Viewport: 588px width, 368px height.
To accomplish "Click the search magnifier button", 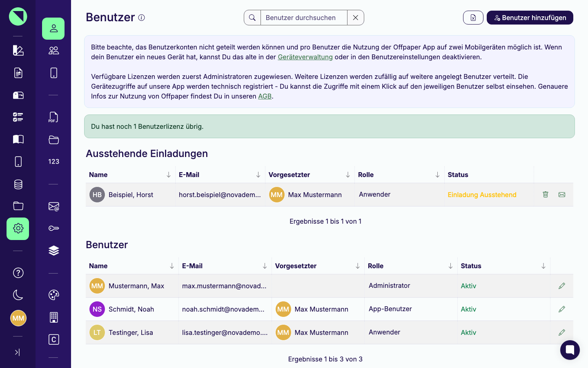I will coord(252,18).
